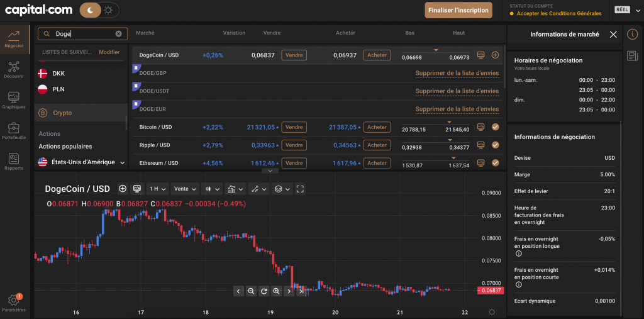Screen dimensions: 644x319
Task: Click Acheter for Bitcoin / USD
Action: pos(377,127)
